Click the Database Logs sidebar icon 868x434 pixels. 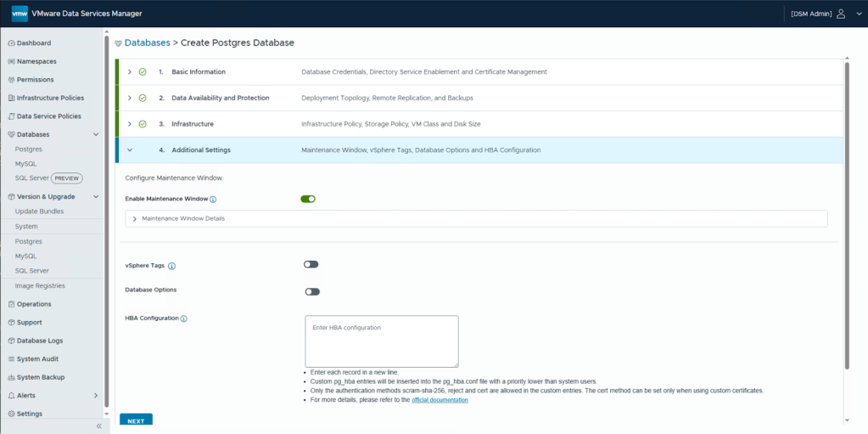click(12, 341)
